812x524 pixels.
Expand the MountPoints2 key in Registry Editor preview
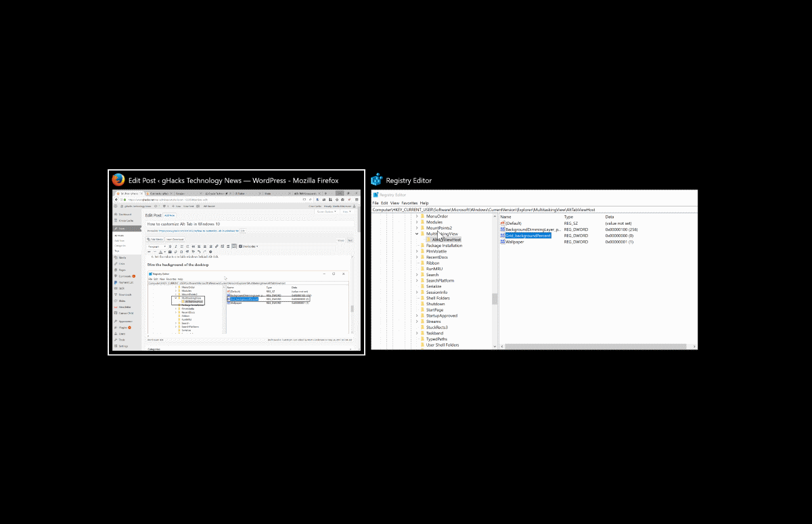[417, 228]
